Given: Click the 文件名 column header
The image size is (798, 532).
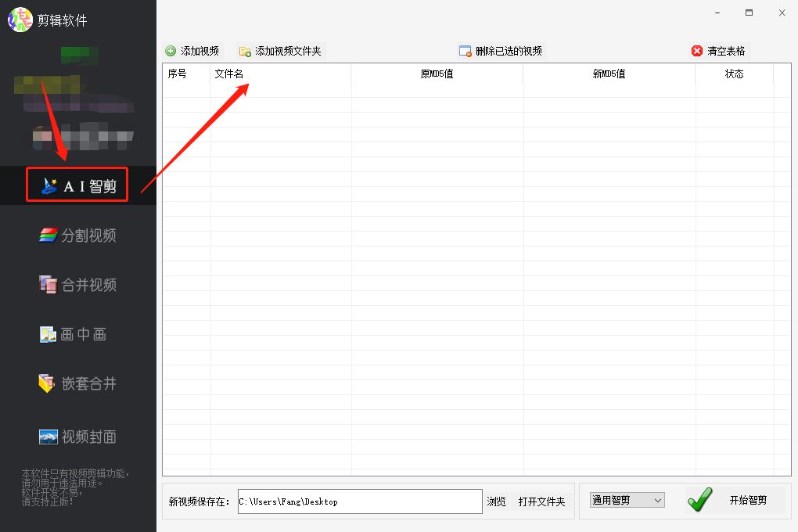Looking at the screenshot, I should (x=228, y=74).
